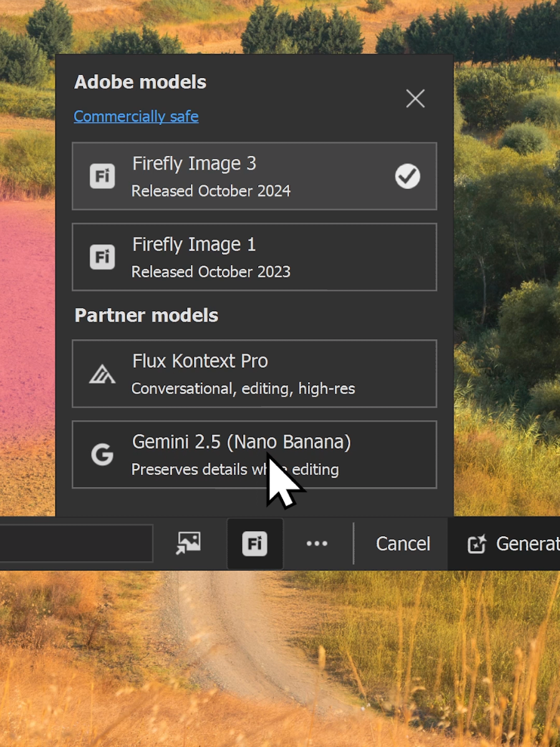560x747 pixels.
Task: Open the three-dots more options menu
Action: pos(317,544)
